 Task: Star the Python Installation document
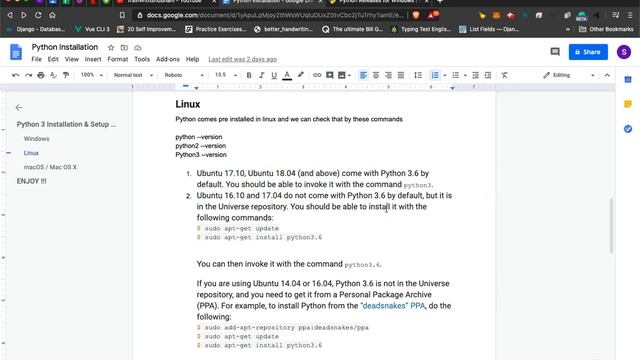[x=111, y=47]
